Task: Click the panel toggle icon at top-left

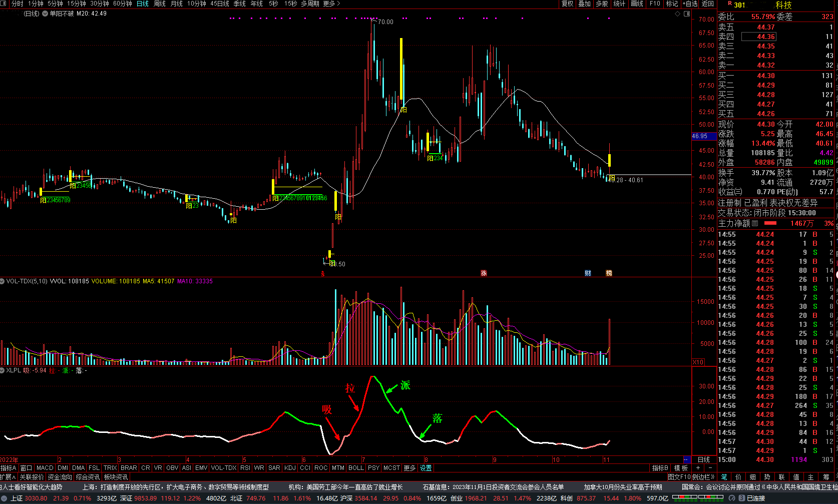Action: tap(5, 4)
